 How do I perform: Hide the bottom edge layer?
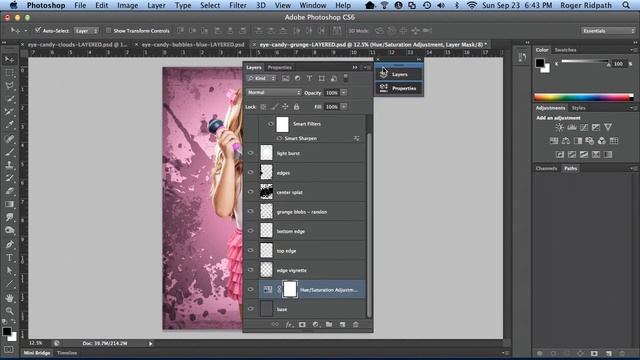pyautogui.click(x=251, y=231)
